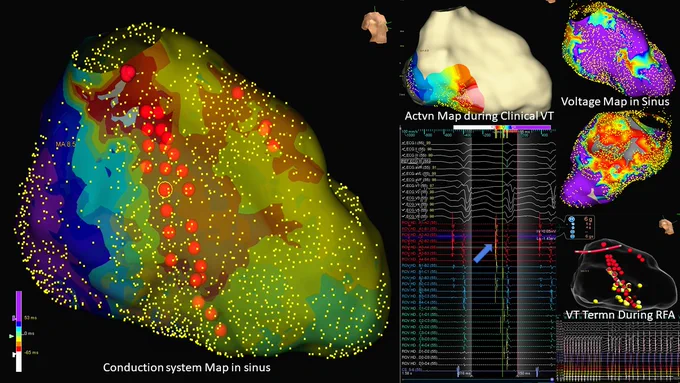
Task: Click the "-65 ms" scale value
Action: (31, 353)
